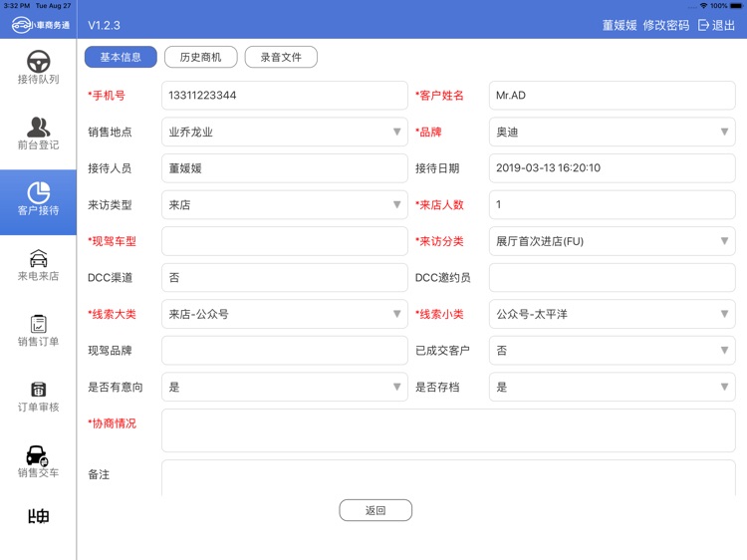Click the app logo in the header
The image size is (747, 560).
click(41, 25)
